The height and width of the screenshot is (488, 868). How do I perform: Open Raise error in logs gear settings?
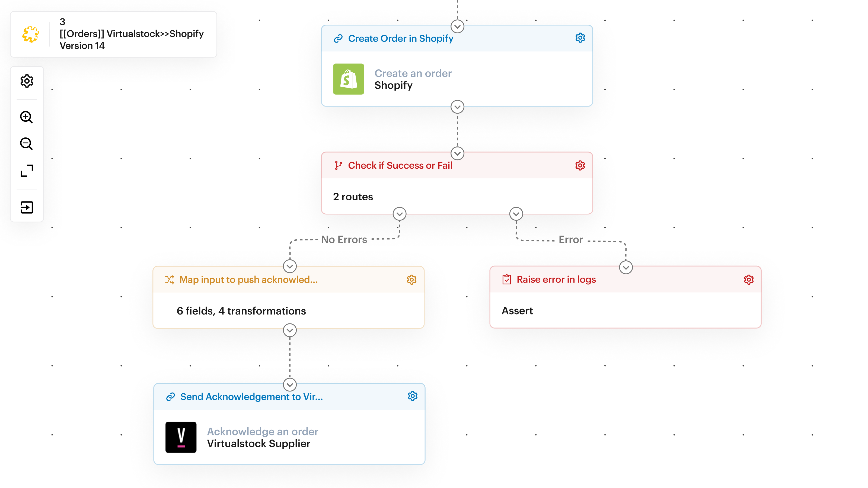pyautogui.click(x=748, y=280)
